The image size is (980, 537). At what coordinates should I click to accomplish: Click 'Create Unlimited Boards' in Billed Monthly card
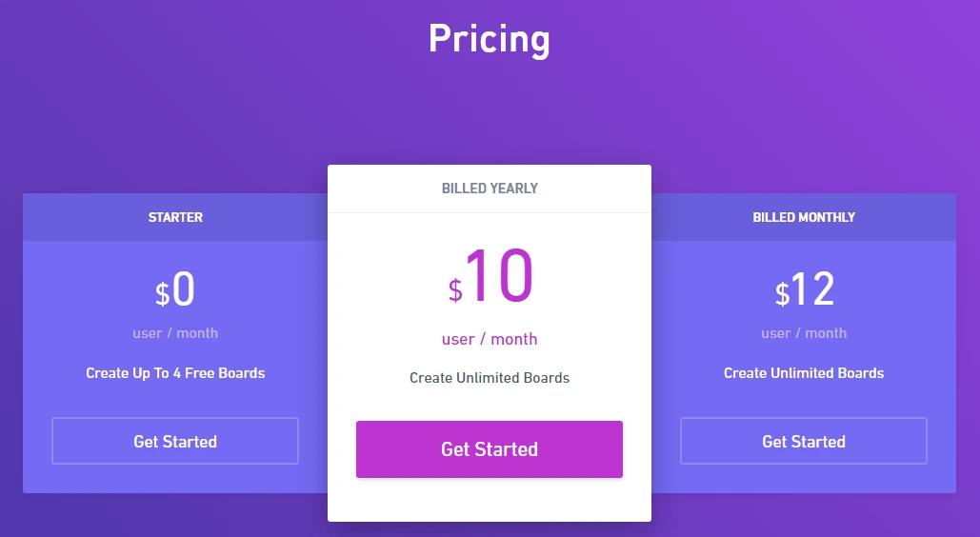804,373
